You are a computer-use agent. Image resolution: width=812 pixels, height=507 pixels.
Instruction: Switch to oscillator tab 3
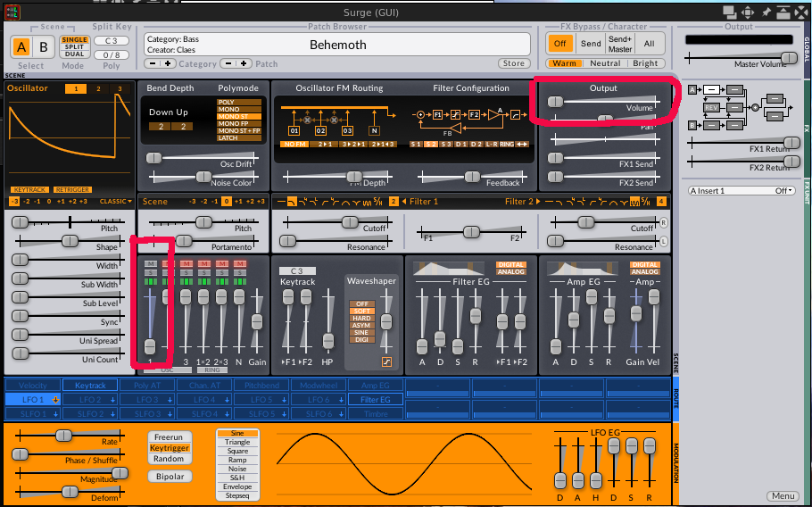[120, 88]
